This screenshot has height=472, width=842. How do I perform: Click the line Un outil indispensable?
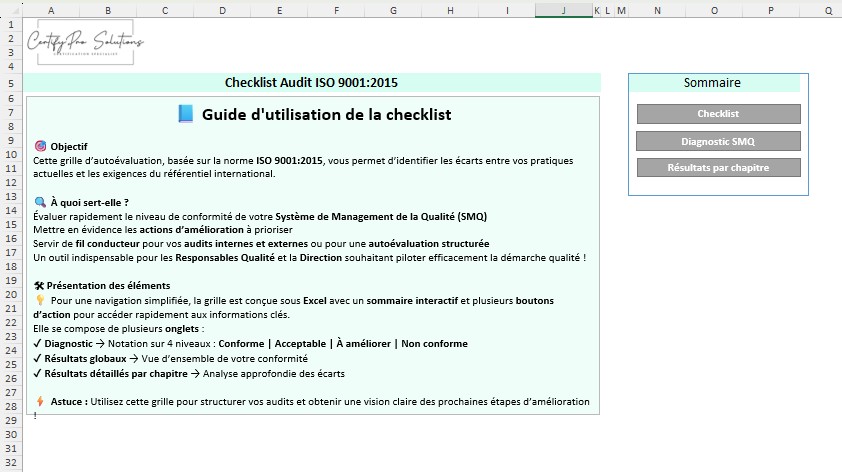coord(309,258)
